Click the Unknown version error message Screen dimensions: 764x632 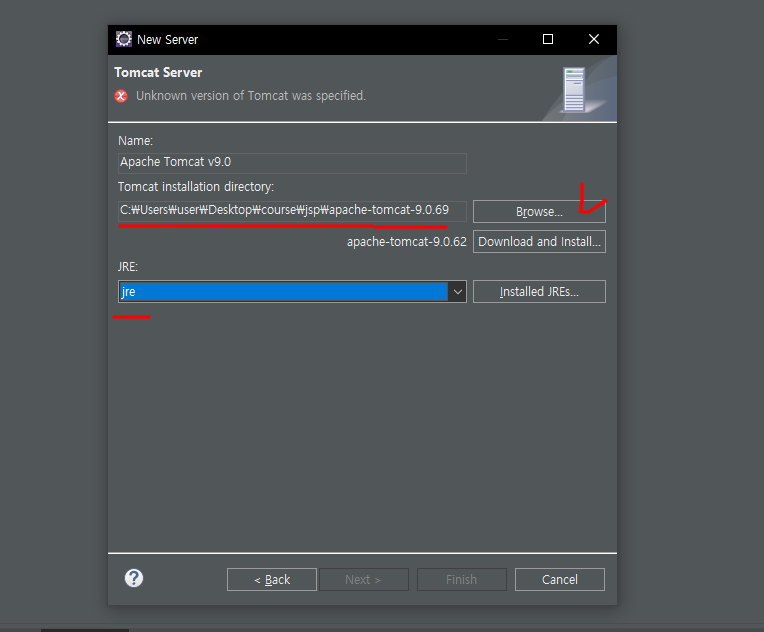[250, 96]
